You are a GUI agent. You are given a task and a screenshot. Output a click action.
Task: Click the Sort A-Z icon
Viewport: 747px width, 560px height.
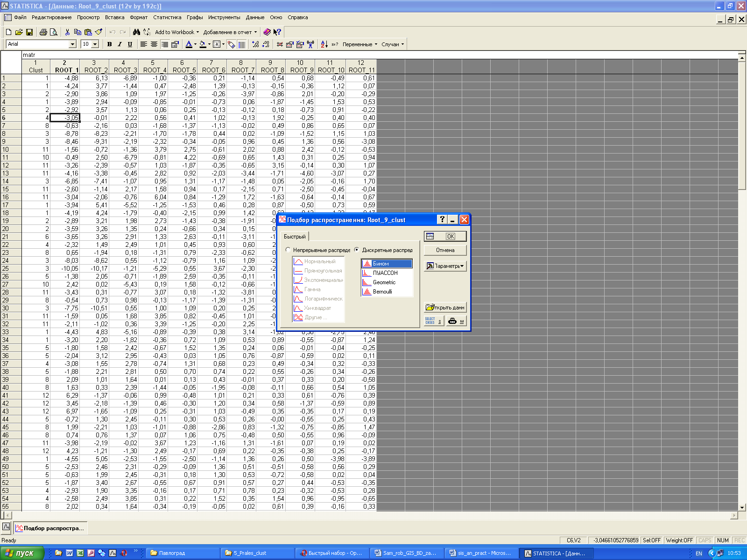pos(324,44)
